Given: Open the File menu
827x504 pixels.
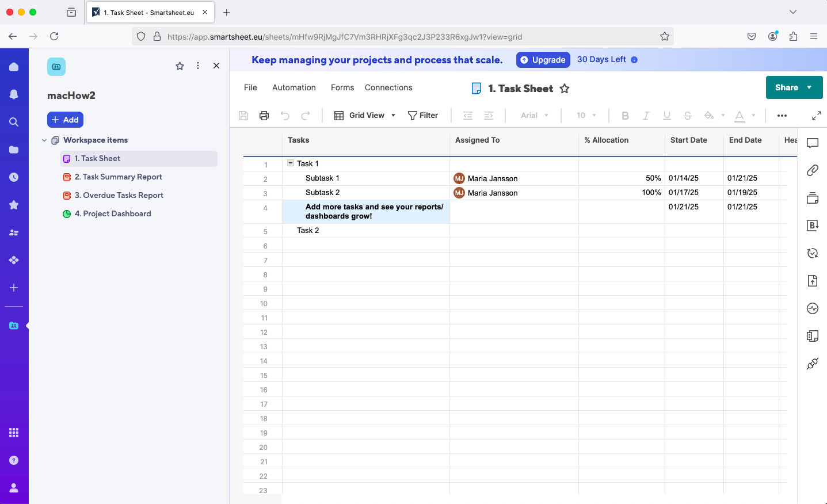Looking at the screenshot, I should [250, 87].
